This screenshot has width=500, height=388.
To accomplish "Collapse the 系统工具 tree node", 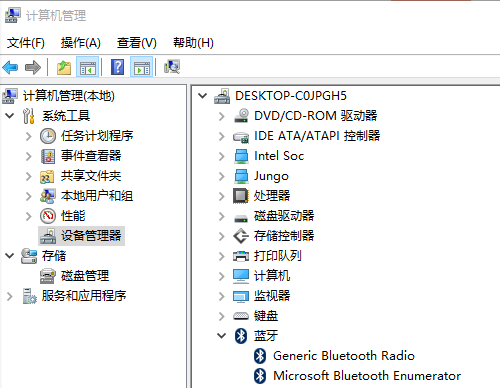I will (10, 116).
